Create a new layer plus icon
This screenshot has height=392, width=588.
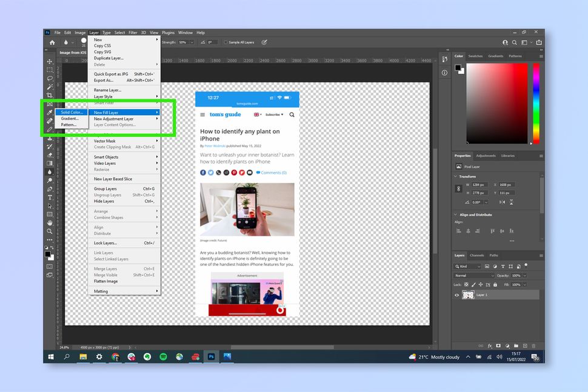525,346
